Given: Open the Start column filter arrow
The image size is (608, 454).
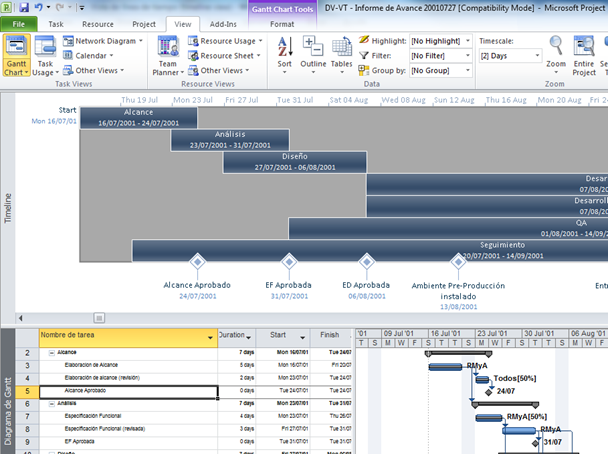Looking at the screenshot, I should (302, 338).
